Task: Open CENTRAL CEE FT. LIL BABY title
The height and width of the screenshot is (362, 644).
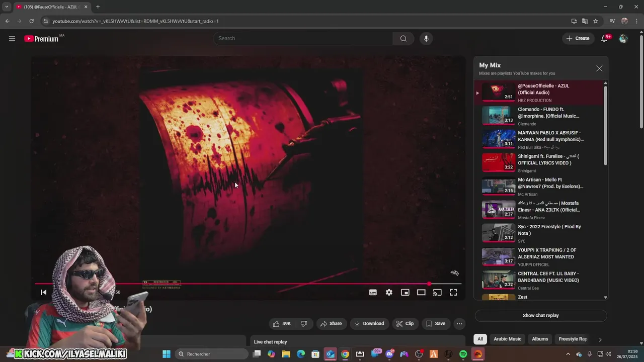Action: pos(548,277)
